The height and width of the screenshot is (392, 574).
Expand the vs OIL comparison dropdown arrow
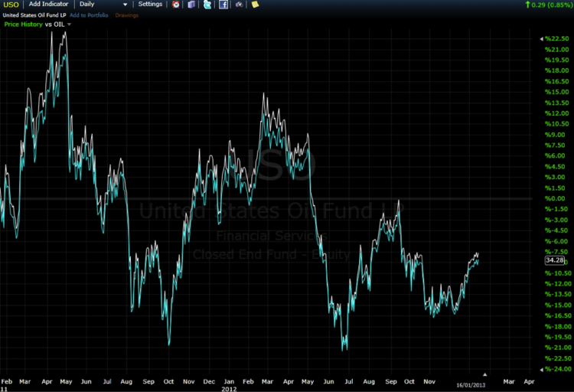(x=69, y=24)
